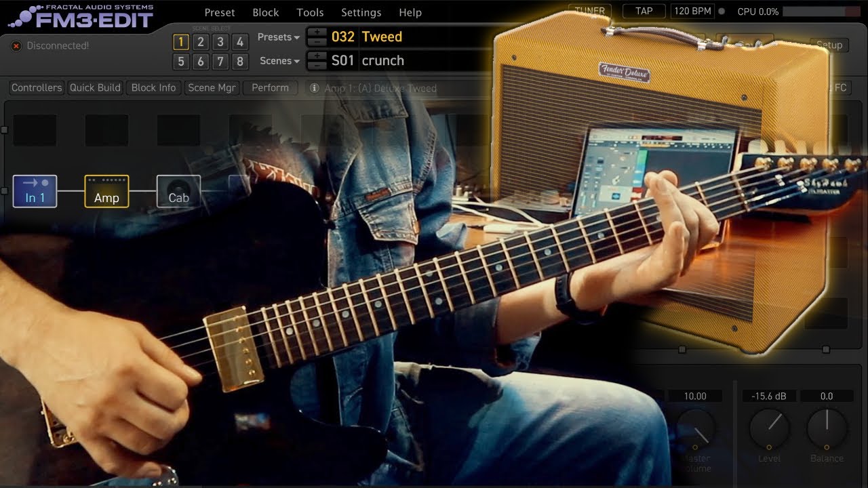Open the Tools menu
The width and height of the screenshot is (868, 488).
pyautogui.click(x=310, y=12)
